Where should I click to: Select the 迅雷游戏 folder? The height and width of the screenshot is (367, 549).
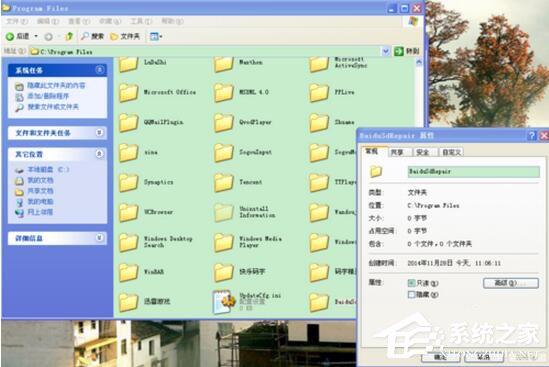click(x=145, y=302)
